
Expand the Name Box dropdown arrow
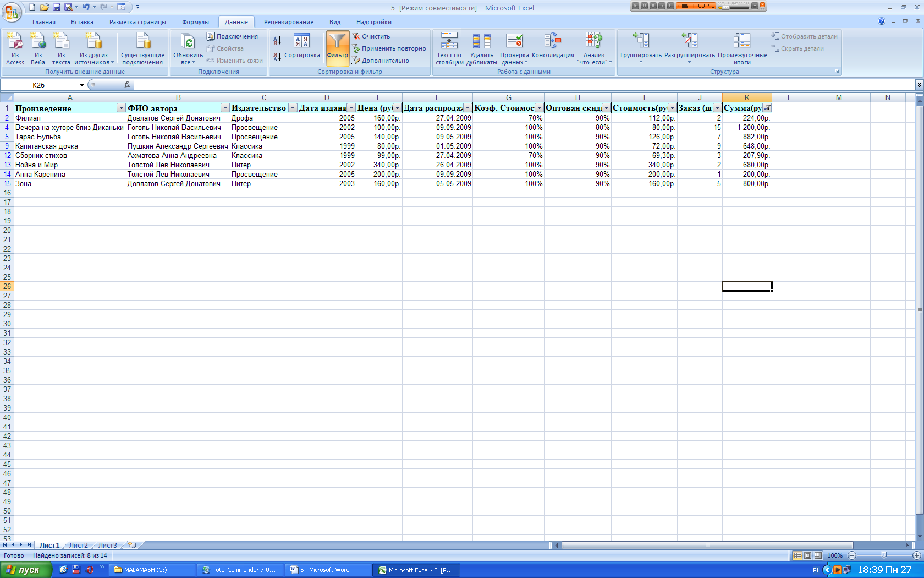82,85
